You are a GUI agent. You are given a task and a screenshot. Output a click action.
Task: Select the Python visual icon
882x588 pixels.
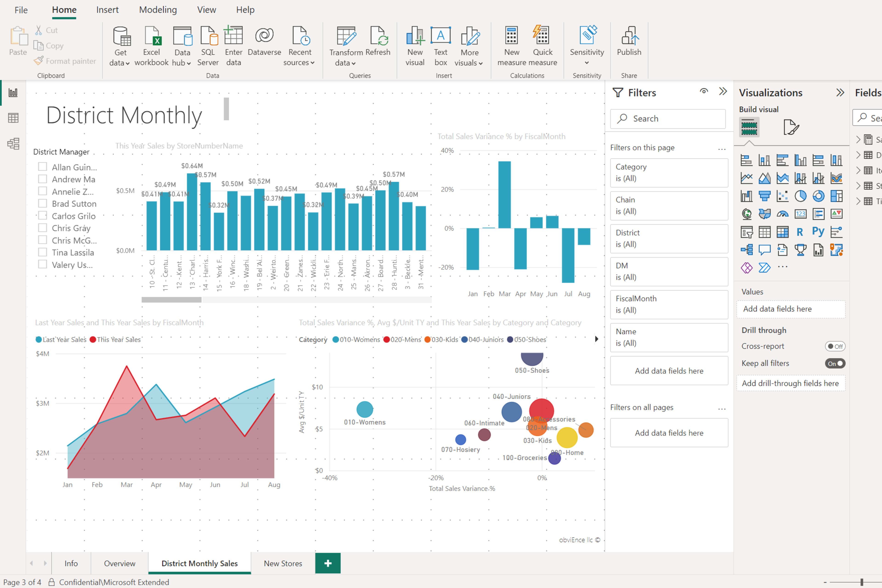818,232
